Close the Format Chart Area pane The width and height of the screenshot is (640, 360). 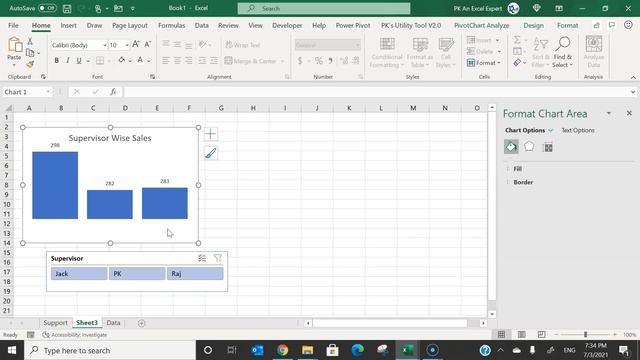point(629,113)
